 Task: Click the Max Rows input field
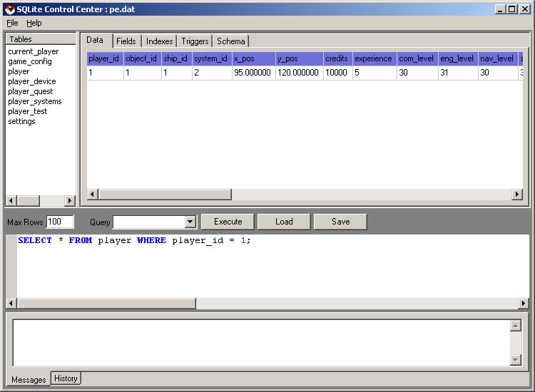[60, 222]
